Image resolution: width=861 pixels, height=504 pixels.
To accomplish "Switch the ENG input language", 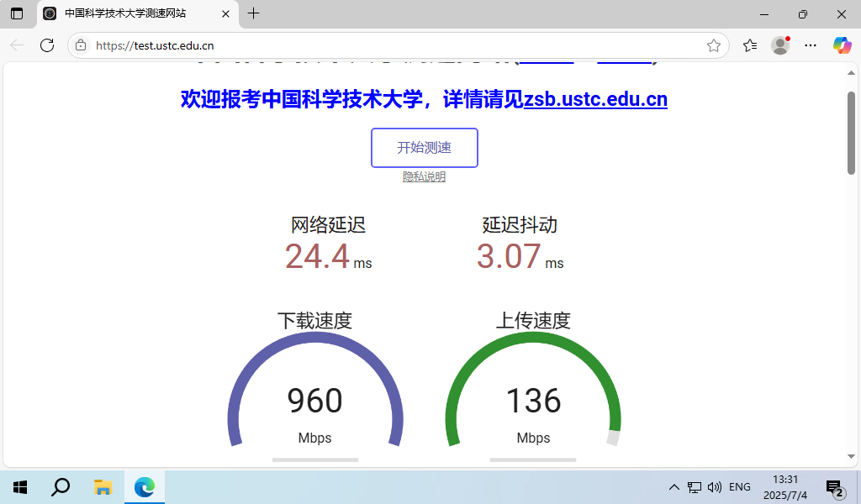I will click(740, 487).
